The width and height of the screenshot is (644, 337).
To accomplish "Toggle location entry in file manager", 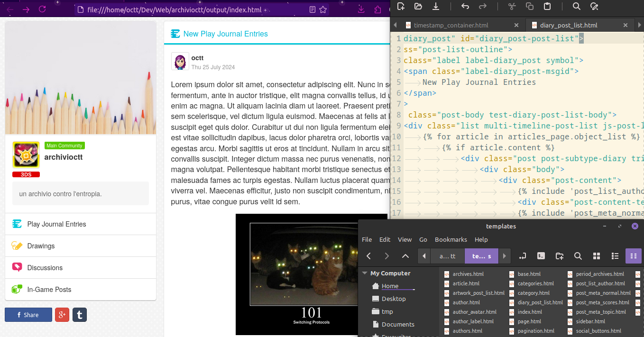I will click(523, 256).
